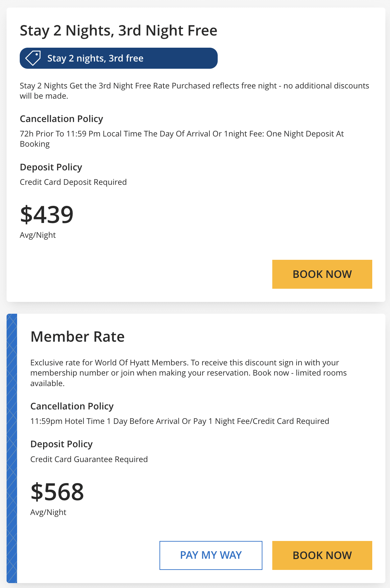Screen dimensions: 390x588
Task: Click the "Stay 2 Nights, 3rd Night Free" heading
Action: point(118,30)
